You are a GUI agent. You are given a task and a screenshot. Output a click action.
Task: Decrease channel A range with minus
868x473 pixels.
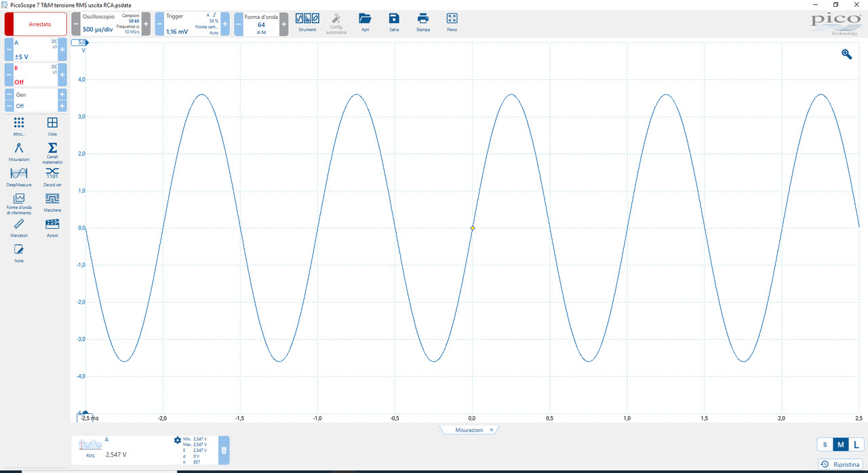click(x=9, y=50)
